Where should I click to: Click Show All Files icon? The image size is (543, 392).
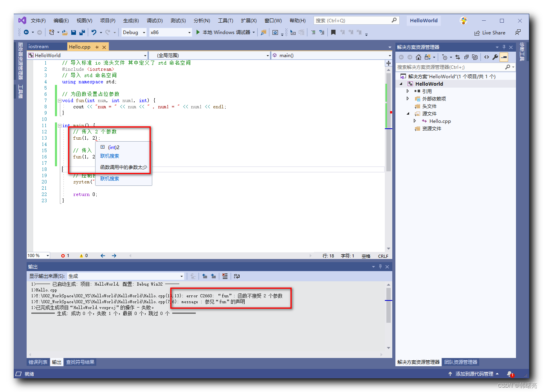click(x=475, y=57)
